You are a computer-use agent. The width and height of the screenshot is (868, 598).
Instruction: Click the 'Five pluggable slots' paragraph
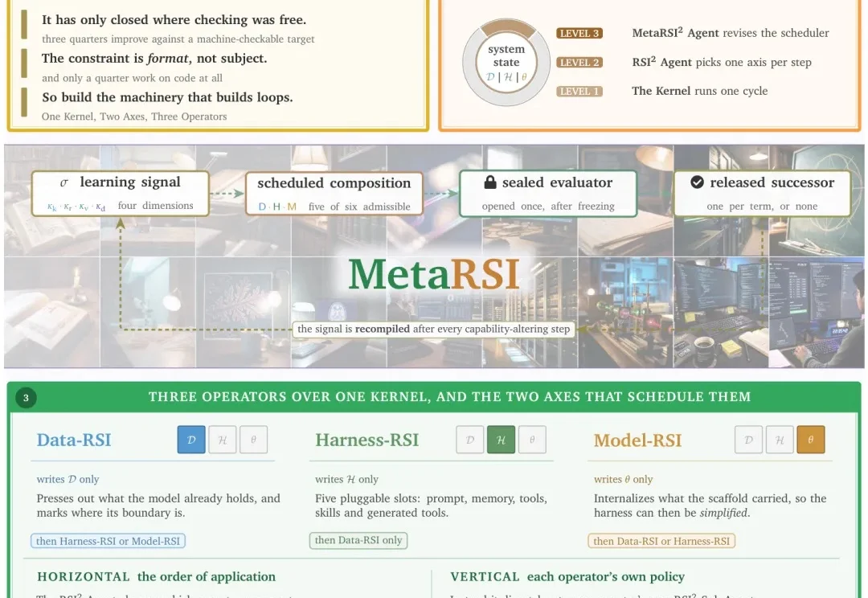click(432, 506)
